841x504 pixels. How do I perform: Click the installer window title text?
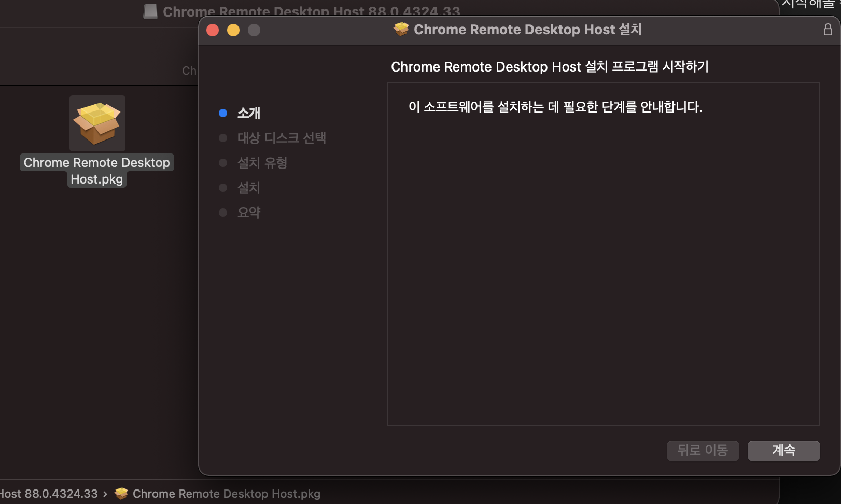pyautogui.click(x=528, y=30)
